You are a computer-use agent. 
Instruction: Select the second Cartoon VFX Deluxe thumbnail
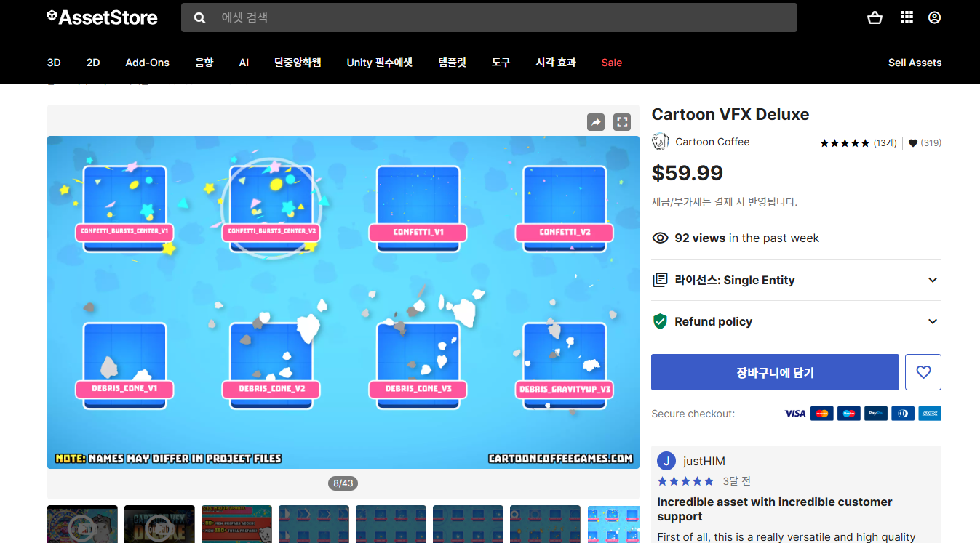(159, 524)
